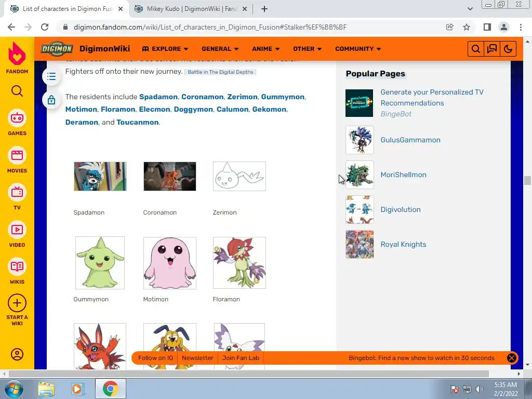Open the Video section in sidebar

[x=17, y=234]
